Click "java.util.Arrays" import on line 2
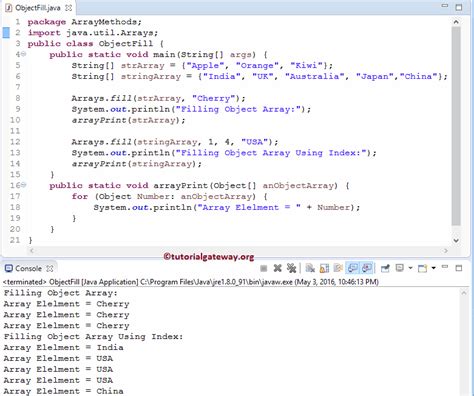 [x=109, y=33]
